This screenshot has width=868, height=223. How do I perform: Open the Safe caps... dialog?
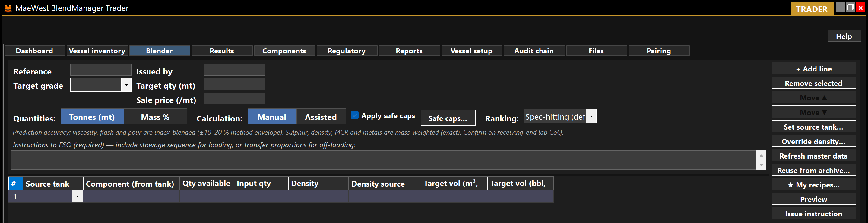pos(448,118)
